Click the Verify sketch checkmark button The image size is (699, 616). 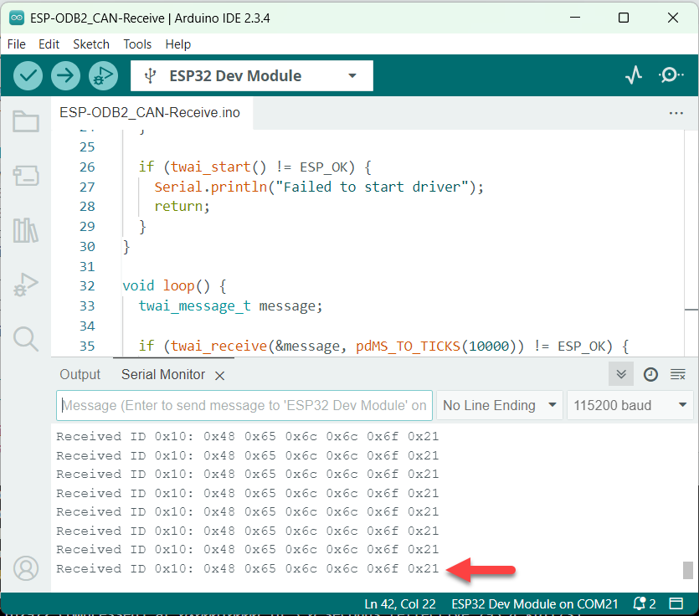click(28, 76)
